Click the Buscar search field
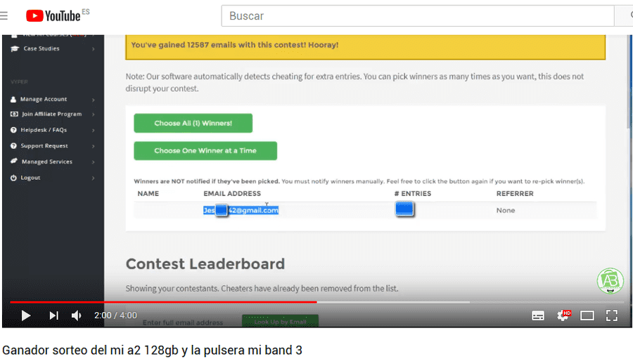The image size is (633, 364). 417,15
